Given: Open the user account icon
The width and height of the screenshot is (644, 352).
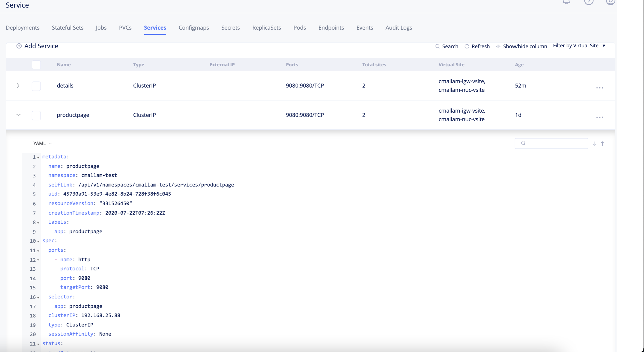Looking at the screenshot, I should tap(610, 3).
